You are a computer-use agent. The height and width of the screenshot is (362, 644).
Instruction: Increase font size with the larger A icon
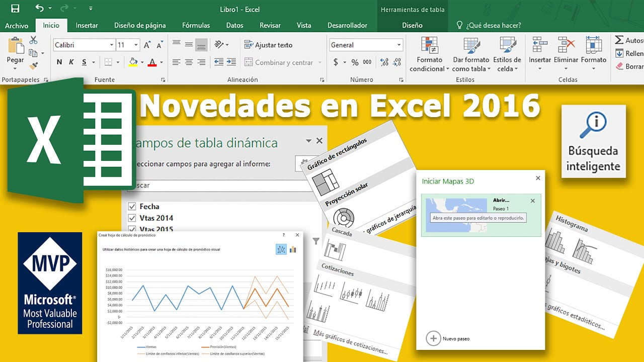click(x=147, y=45)
